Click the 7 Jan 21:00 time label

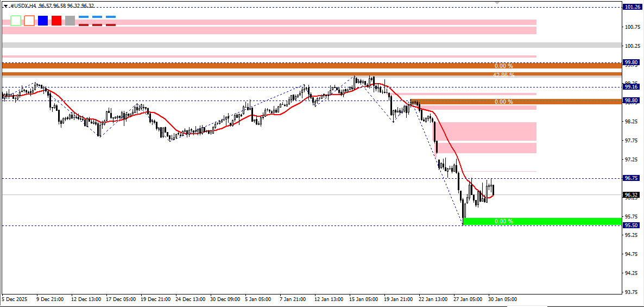293,299
